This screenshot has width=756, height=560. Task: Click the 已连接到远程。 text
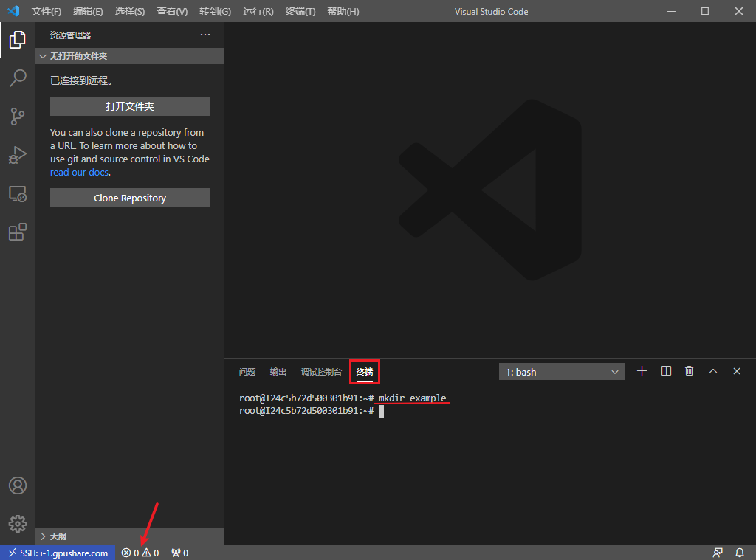[x=81, y=80]
